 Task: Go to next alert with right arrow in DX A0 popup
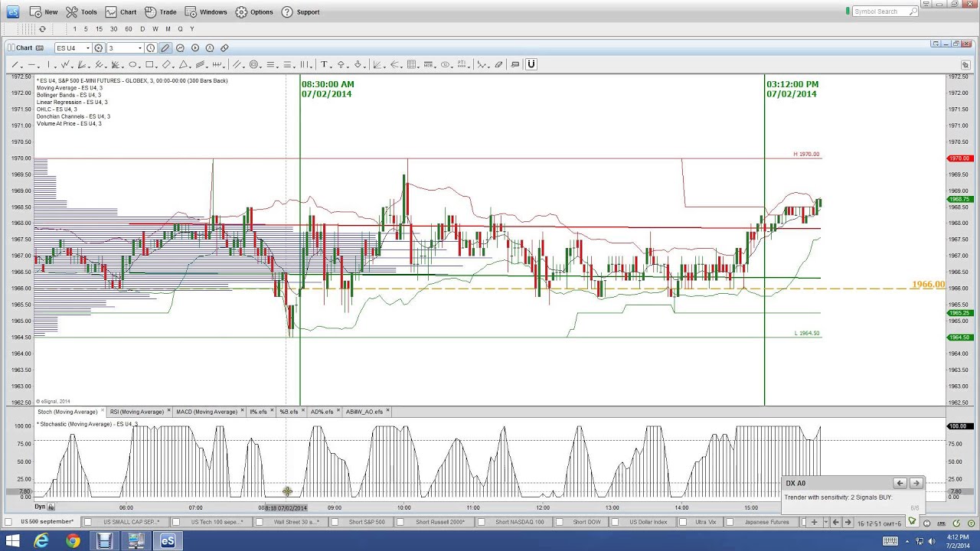click(916, 483)
